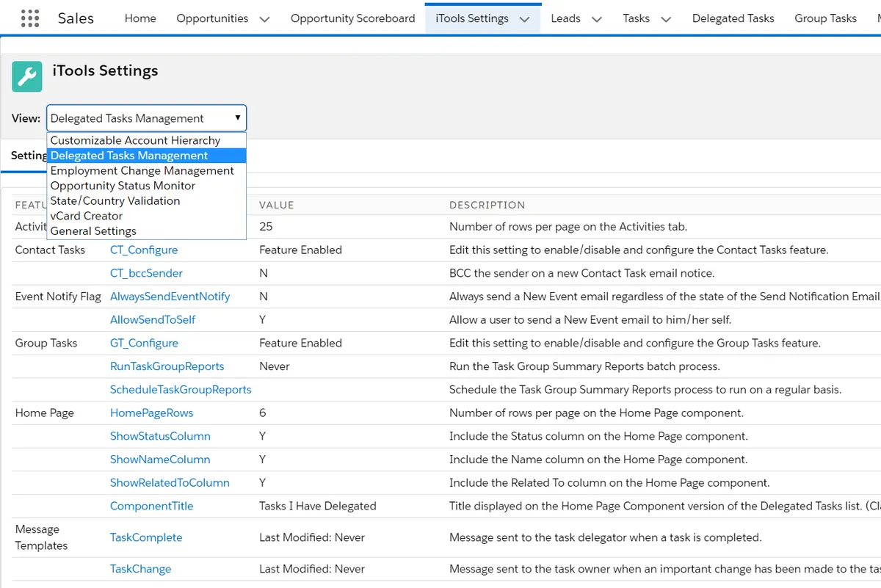
Task: Switch to the Tasks tab
Action: point(636,18)
